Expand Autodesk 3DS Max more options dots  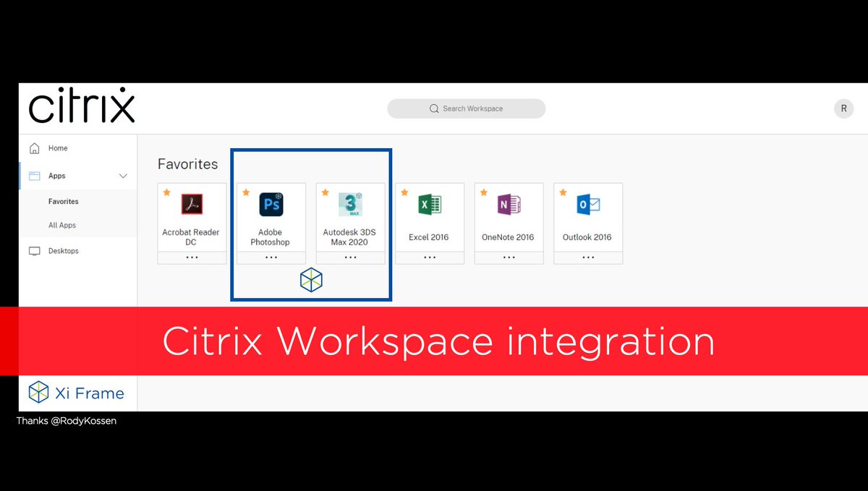[x=351, y=257]
